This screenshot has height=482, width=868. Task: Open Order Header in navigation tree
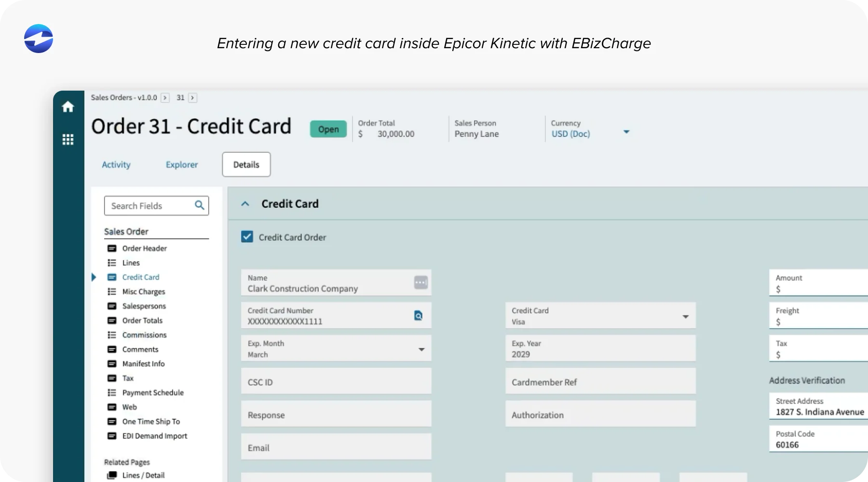[x=145, y=248]
